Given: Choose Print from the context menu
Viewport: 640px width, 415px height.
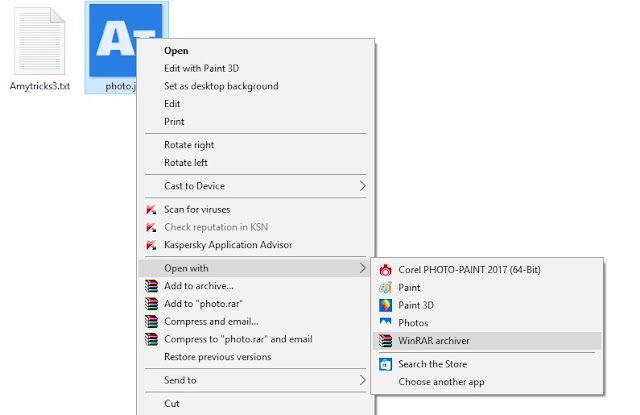Looking at the screenshot, I should point(256,122).
